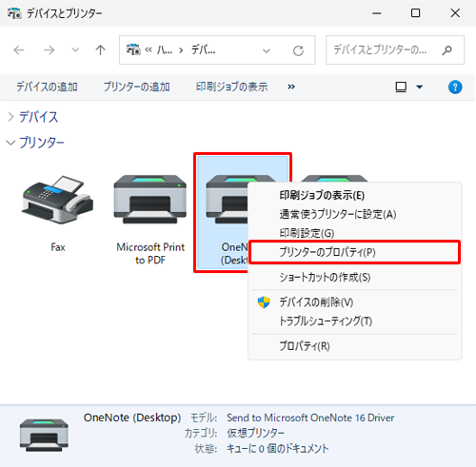Click the Microsoft Print to PDF label
This screenshot has height=467, width=476.
coord(150,253)
